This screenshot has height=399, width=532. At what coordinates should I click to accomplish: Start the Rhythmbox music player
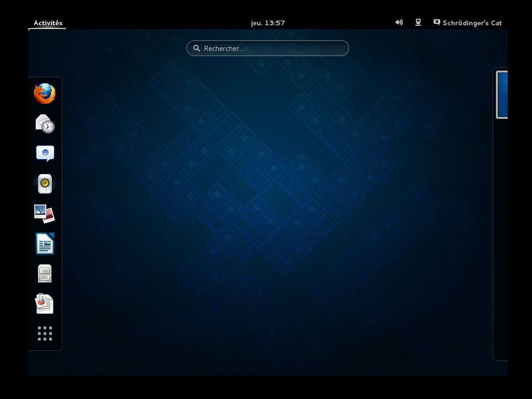(x=45, y=183)
